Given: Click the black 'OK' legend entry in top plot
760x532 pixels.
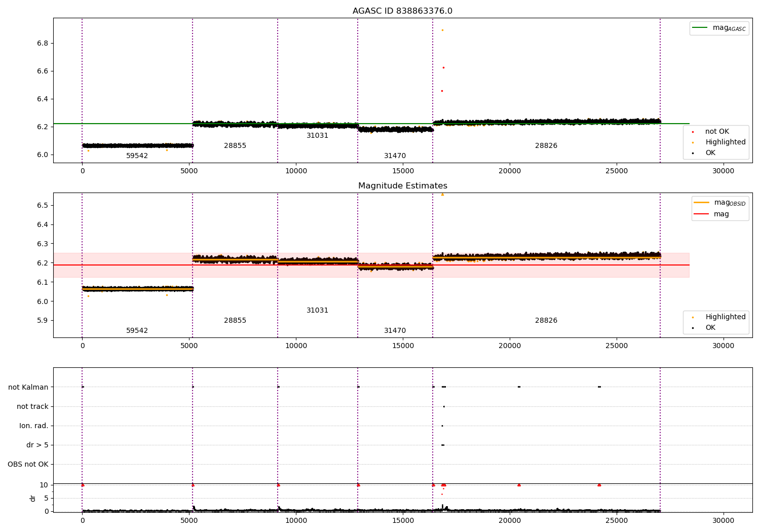Looking at the screenshot, I should click(x=704, y=153).
